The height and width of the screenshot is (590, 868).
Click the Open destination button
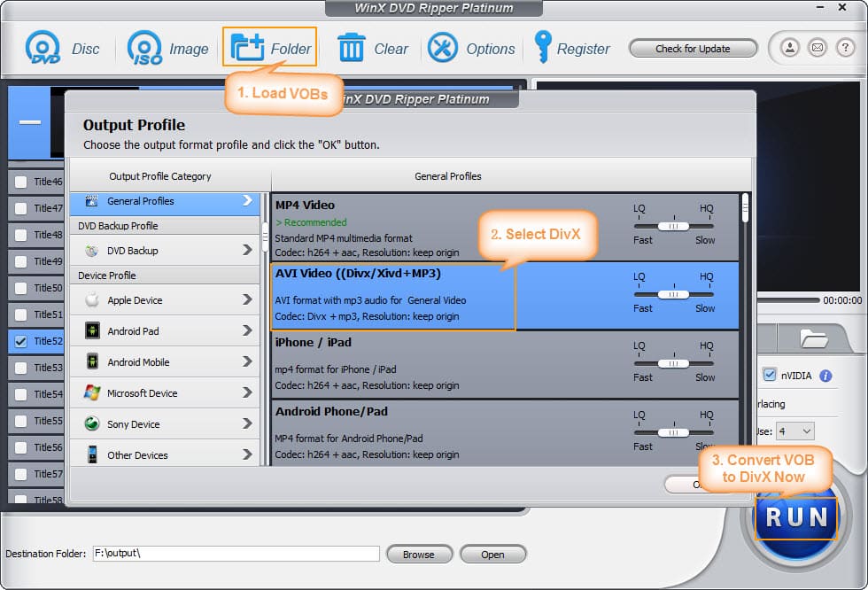tap(492, 554)
